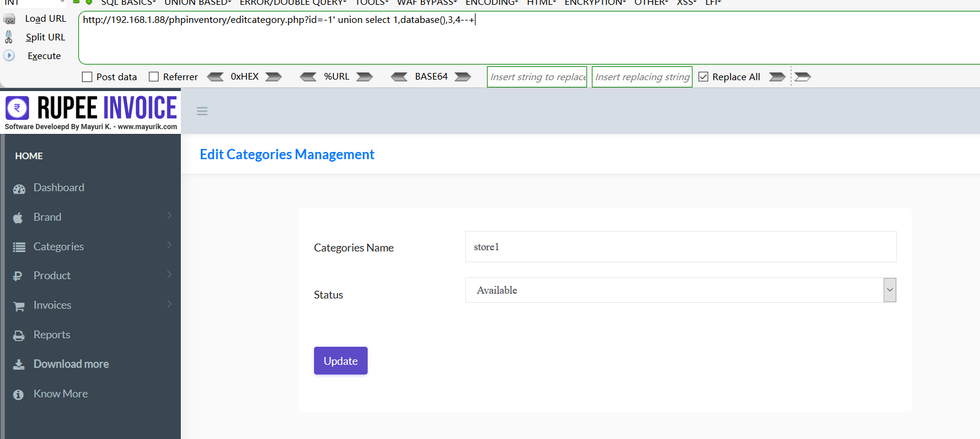
Task: Click the Categories list icon
Action: pos(19,247)
